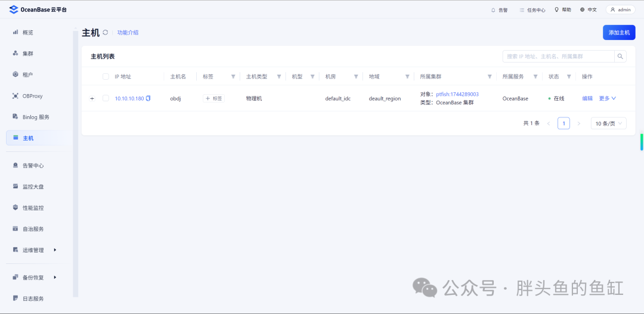Select page 1 in pagination
The width and height of the screenshot is (644, 314).
click(x=563, y=123)
